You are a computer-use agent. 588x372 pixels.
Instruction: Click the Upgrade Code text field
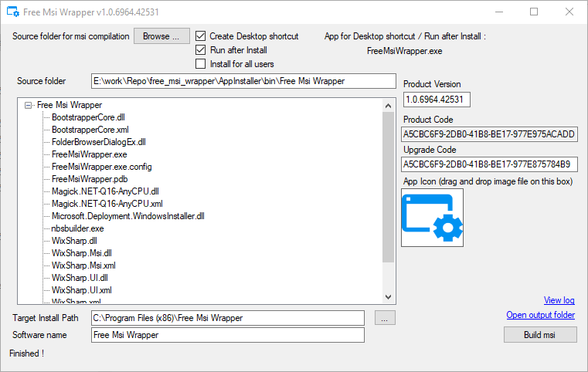(490, 164)
